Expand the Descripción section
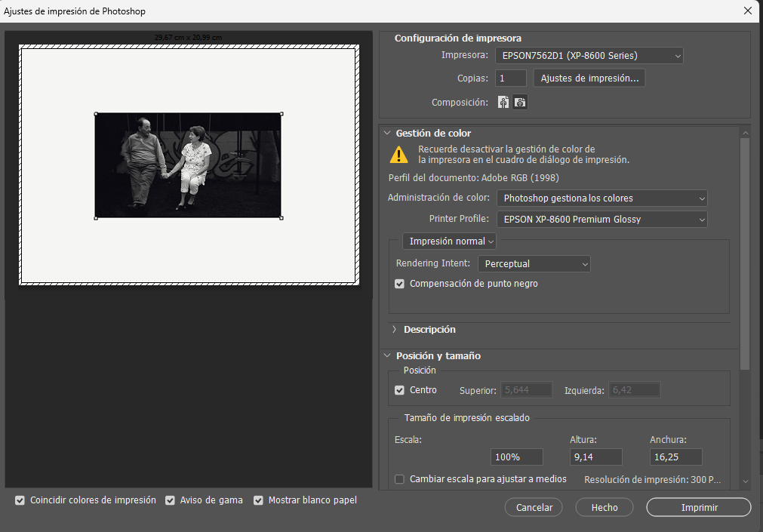The image size is (763, 532). pyautogui.click(x=393, y=329)
